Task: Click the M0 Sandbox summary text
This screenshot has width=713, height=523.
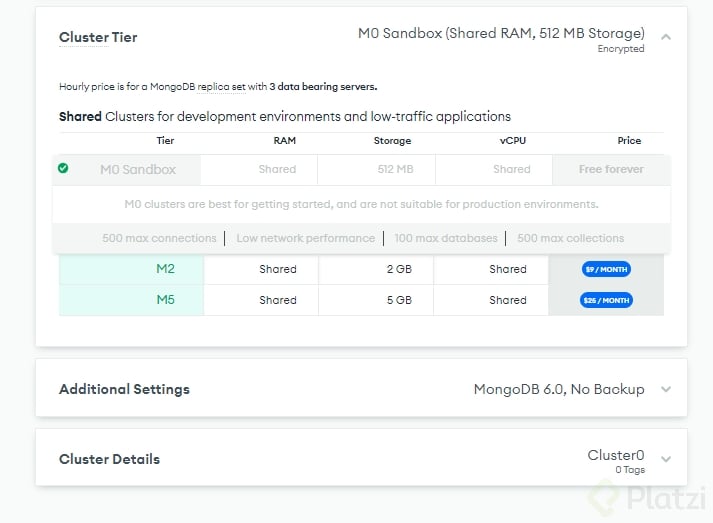Action: (x=501, y=33)
